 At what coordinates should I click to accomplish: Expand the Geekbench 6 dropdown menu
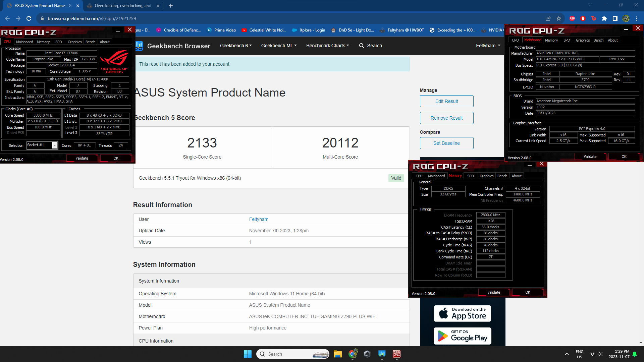(236, 46)
